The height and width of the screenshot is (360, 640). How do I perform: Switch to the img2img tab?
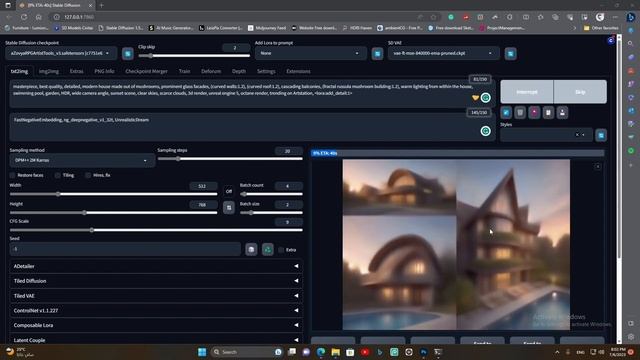pos(49,71)
